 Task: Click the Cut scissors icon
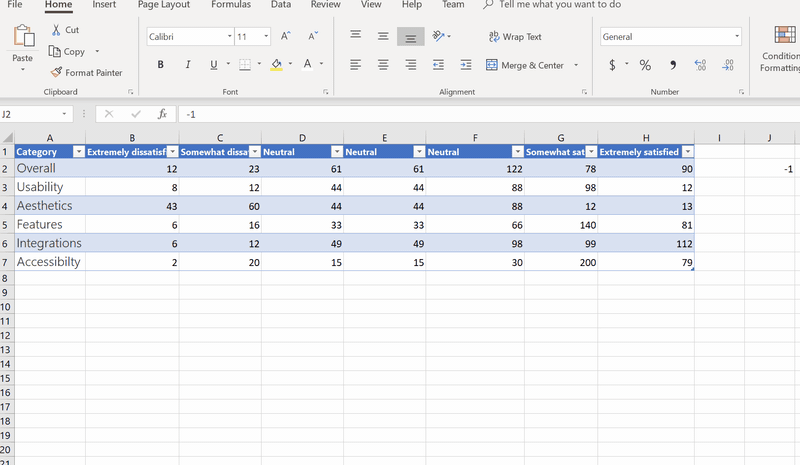[x=56, y=30]
